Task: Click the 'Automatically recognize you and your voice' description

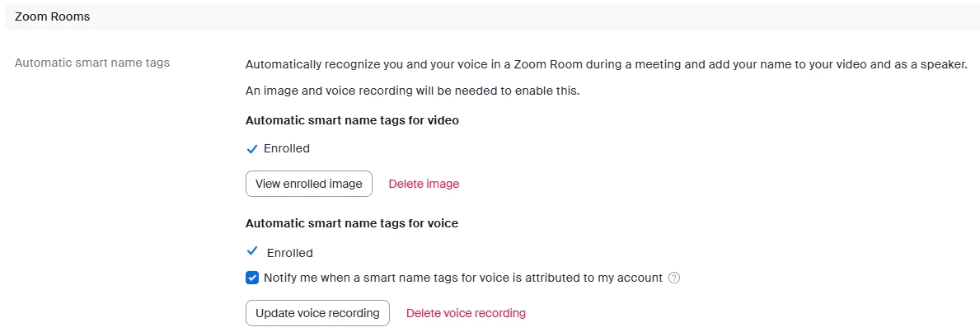Action: point(606,64)
